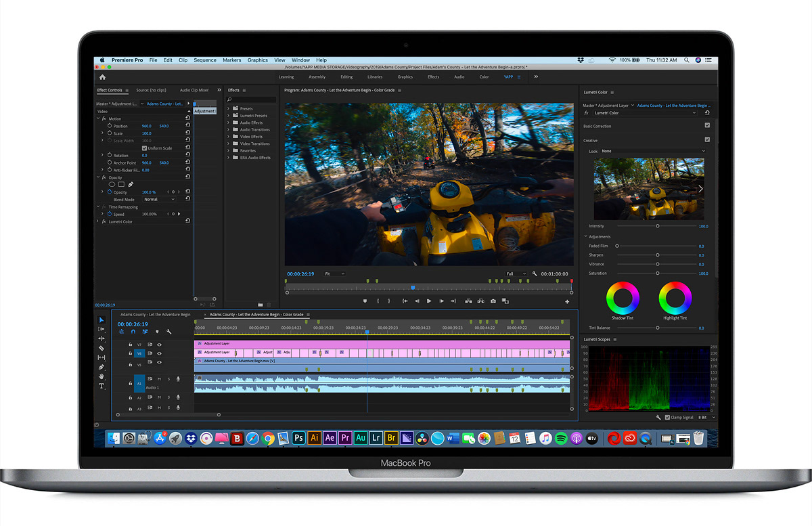Open the Look None dropdown
This screenshot has width=812, height=526.
pos(653,151)
